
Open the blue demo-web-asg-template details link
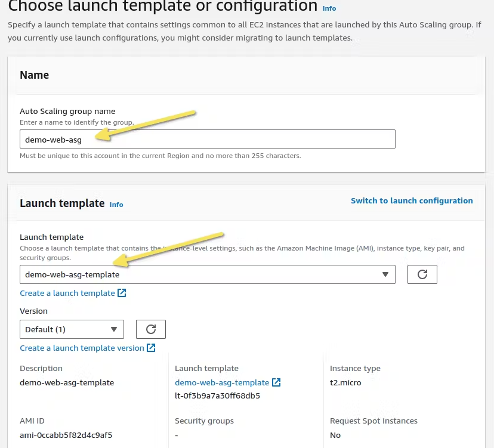coord(222,383)
